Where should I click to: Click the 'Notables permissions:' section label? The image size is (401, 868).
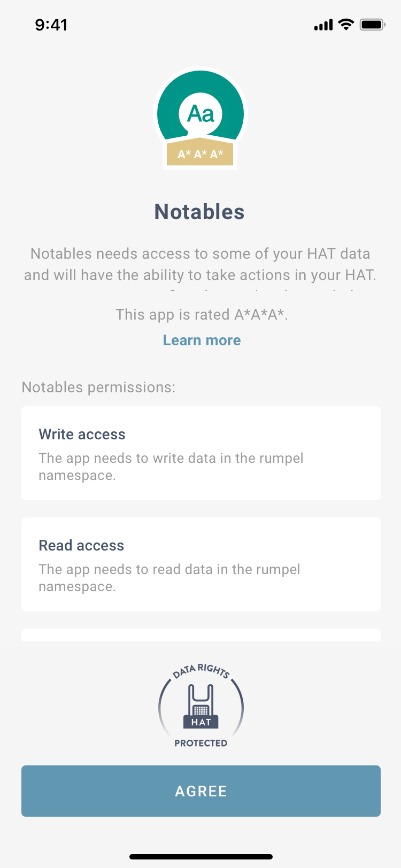point(98,387)
